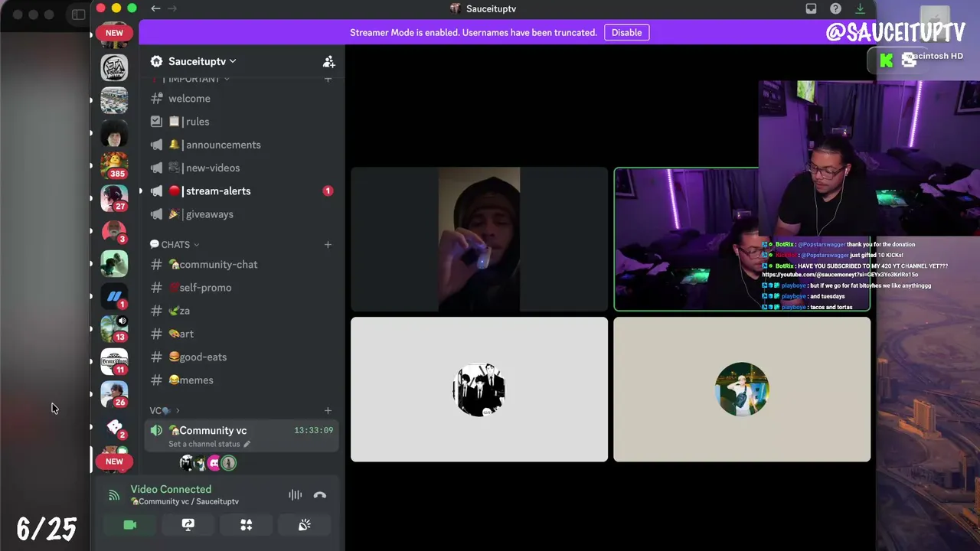Open the dice server with 2 badge

coord(114,427)
